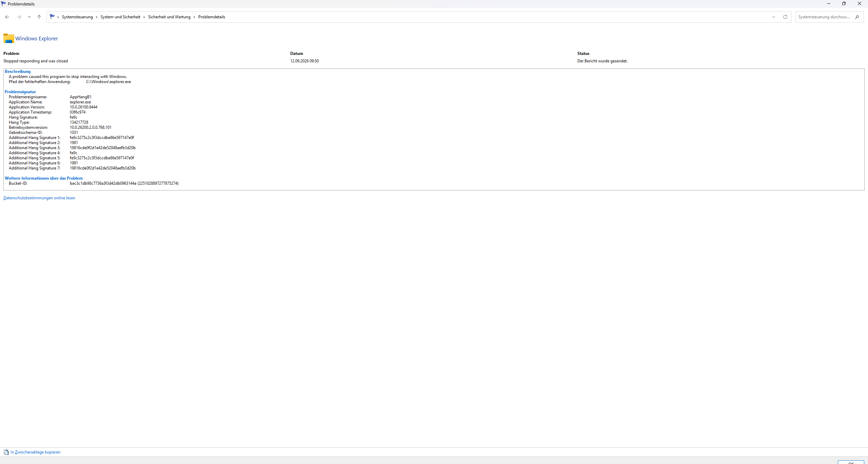868x464 pixels.
Task: Select Gebietsschema-ID value 1031
Action: [x=74, y=133]
